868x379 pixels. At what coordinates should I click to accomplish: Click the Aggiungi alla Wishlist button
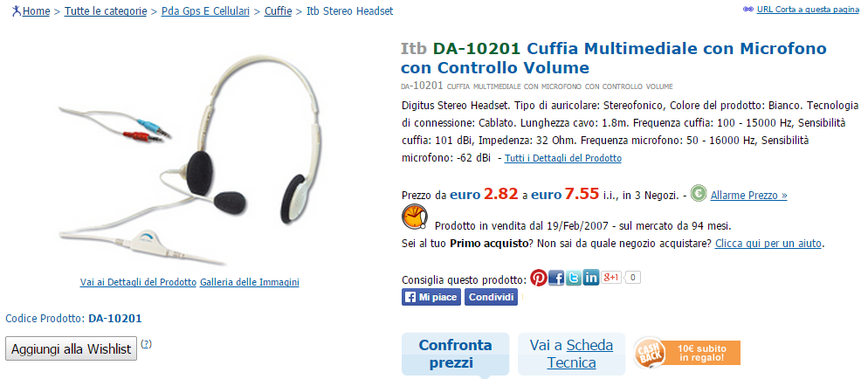point(72,349)
